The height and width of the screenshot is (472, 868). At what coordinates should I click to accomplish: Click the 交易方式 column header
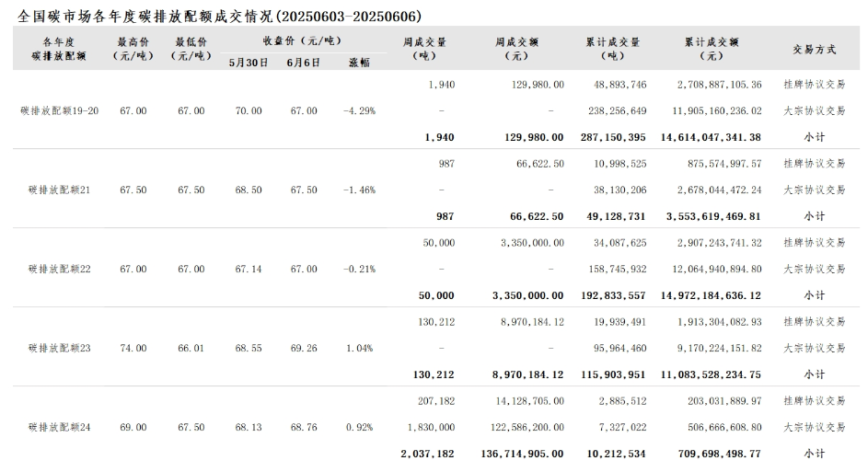click(814, 49)
